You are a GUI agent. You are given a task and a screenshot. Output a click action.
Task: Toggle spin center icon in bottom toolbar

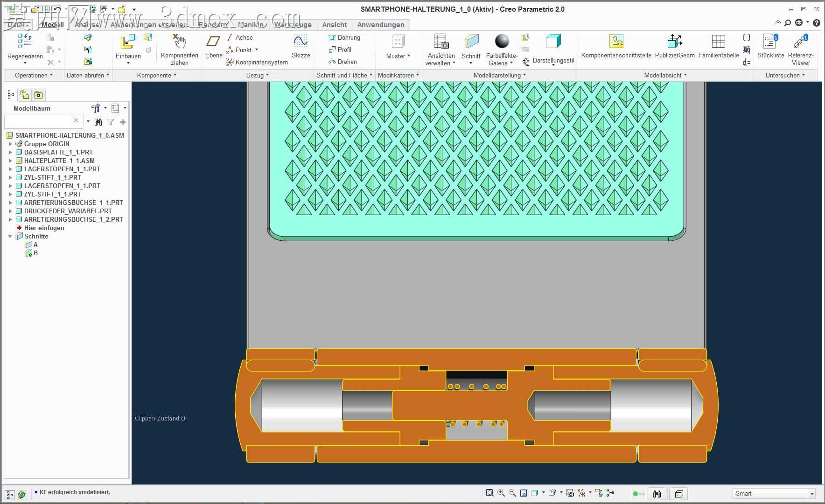(610, 493)
